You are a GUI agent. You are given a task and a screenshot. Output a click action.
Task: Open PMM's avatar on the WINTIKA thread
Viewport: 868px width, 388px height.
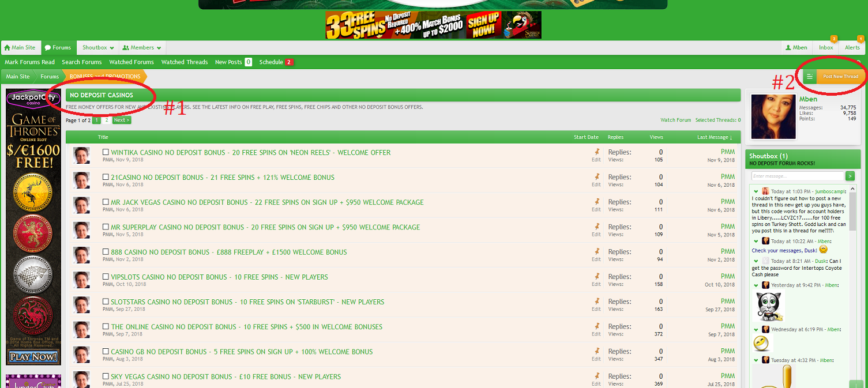81,155
